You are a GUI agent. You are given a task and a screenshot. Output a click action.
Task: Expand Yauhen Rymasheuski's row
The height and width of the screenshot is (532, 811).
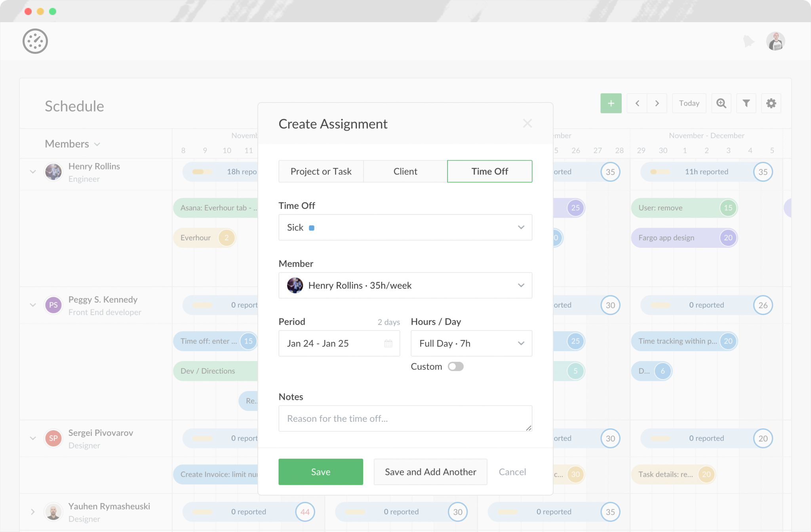pyautogui.click(x=33, y=512)
